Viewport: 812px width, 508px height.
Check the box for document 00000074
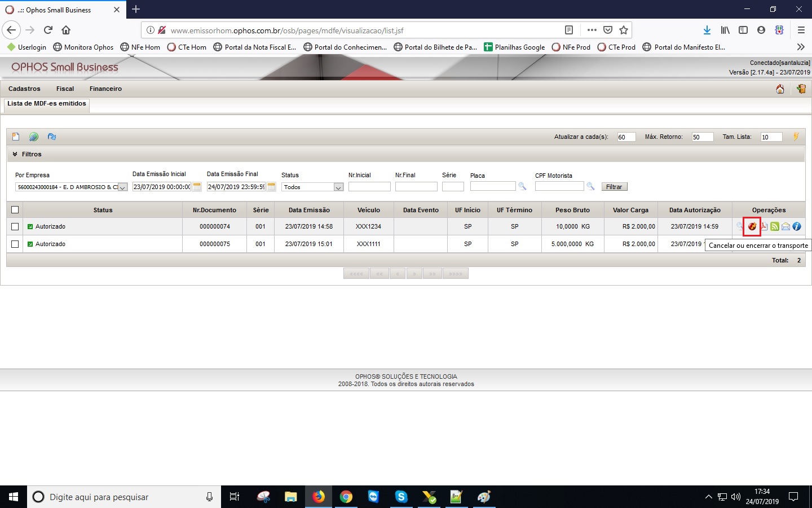point(15,226)
